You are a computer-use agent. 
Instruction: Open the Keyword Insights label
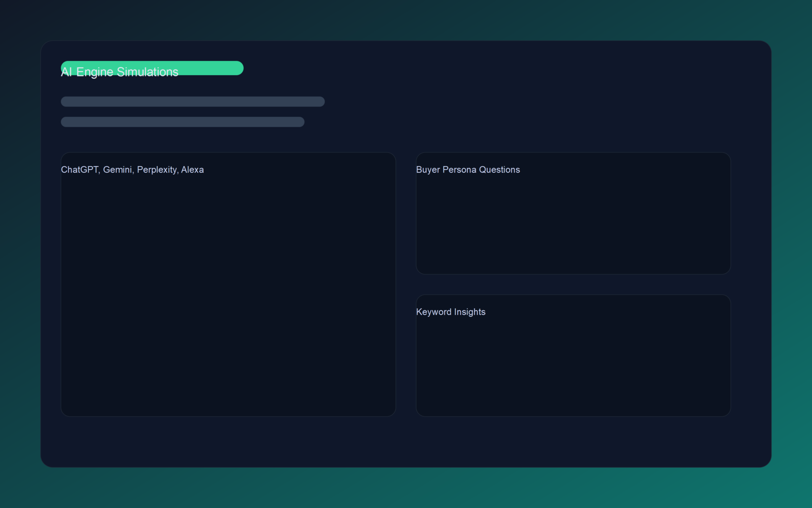451,312
